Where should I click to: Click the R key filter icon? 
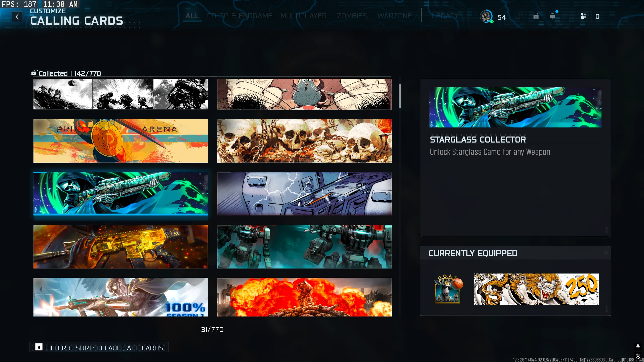tap(39, 347)
